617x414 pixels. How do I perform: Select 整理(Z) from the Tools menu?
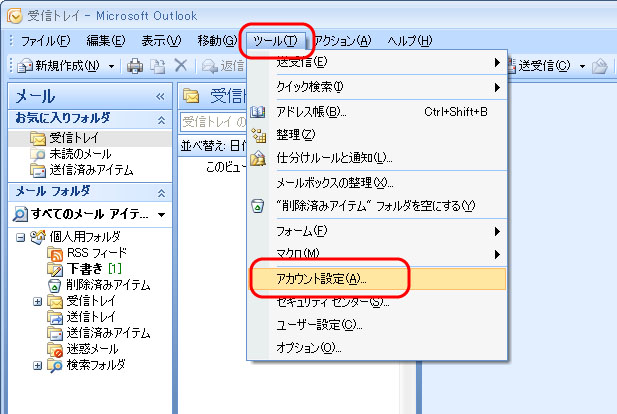tap(377, 135)
